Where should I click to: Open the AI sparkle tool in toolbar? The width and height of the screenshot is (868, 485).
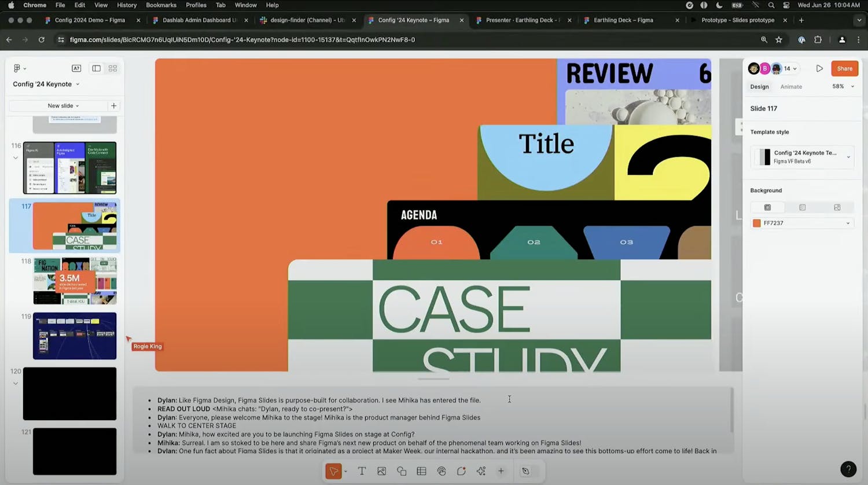click(x=481, y=471)
